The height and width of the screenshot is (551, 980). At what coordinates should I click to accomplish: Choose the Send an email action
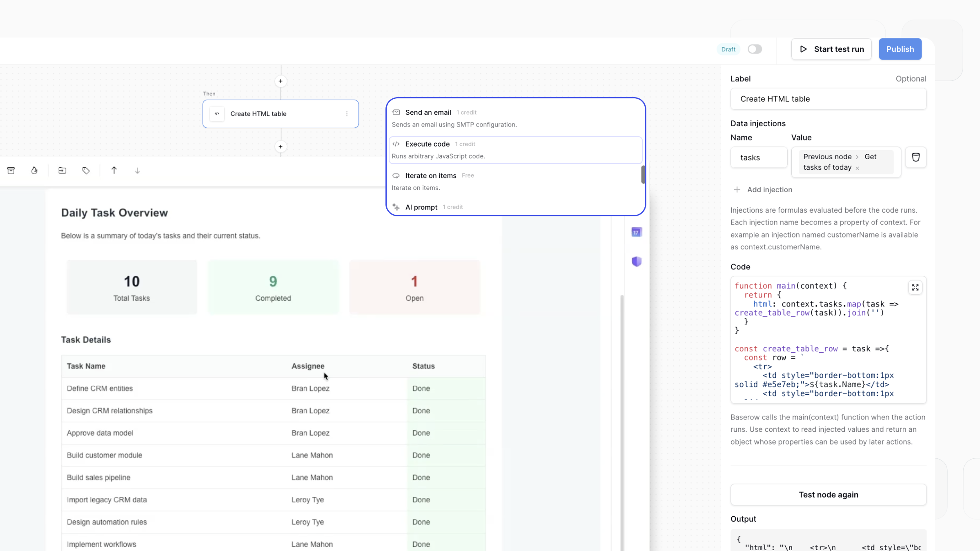pos(515,118)
